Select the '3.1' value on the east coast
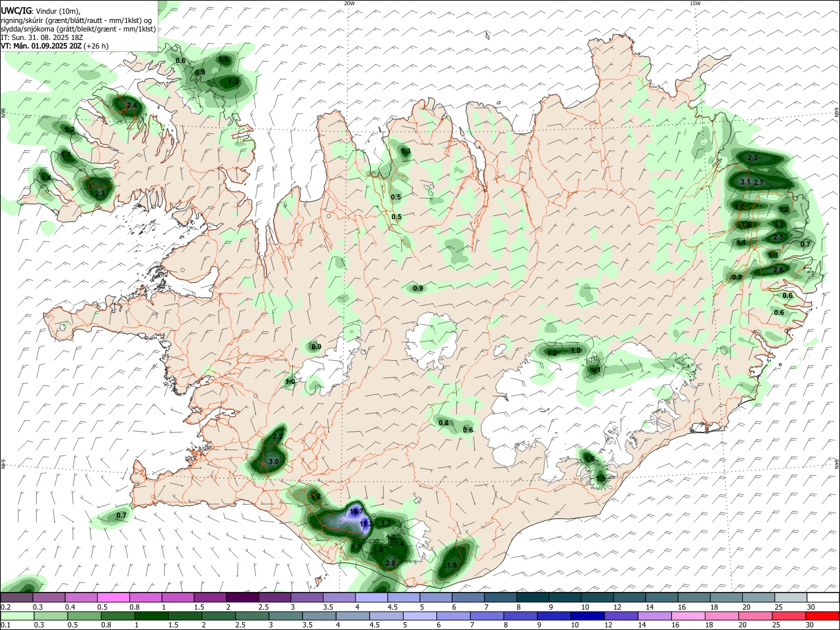Image resolution: width=840 pixels, height=630 pixels. pyautogui.click(x=745, y=182)
